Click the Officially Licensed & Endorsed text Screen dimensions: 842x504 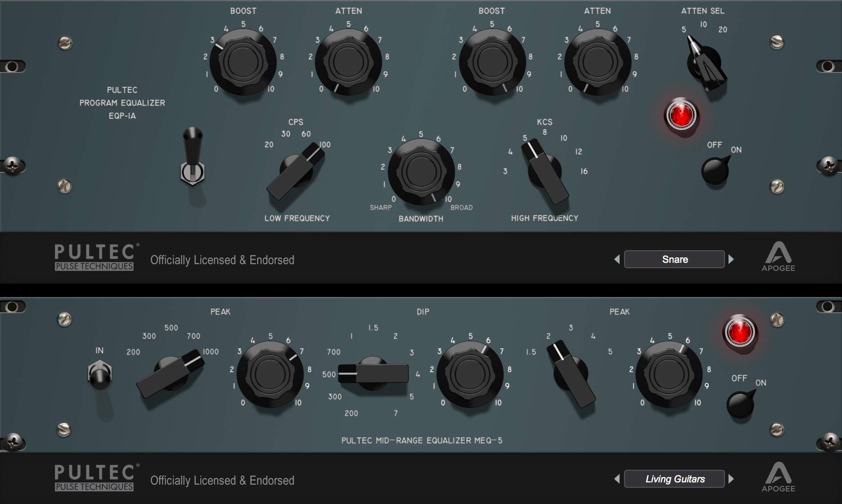[223, 260]
